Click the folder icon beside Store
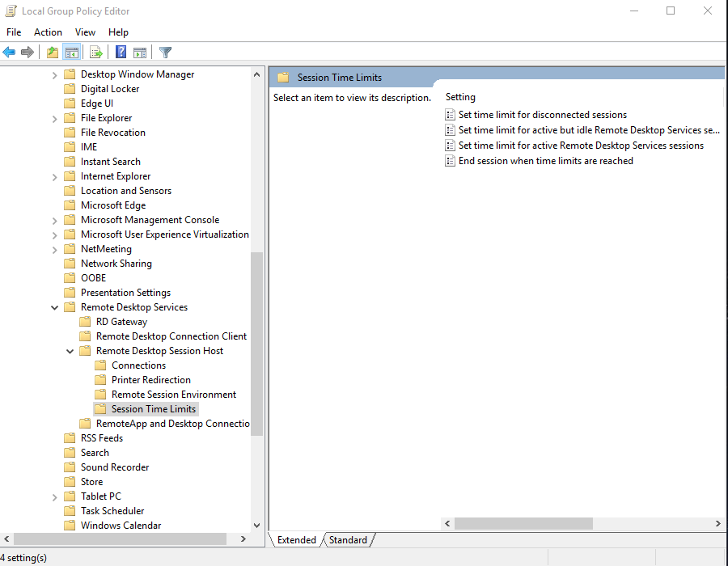Viewport: 728px width, 566px height. [x=70, y=482]
